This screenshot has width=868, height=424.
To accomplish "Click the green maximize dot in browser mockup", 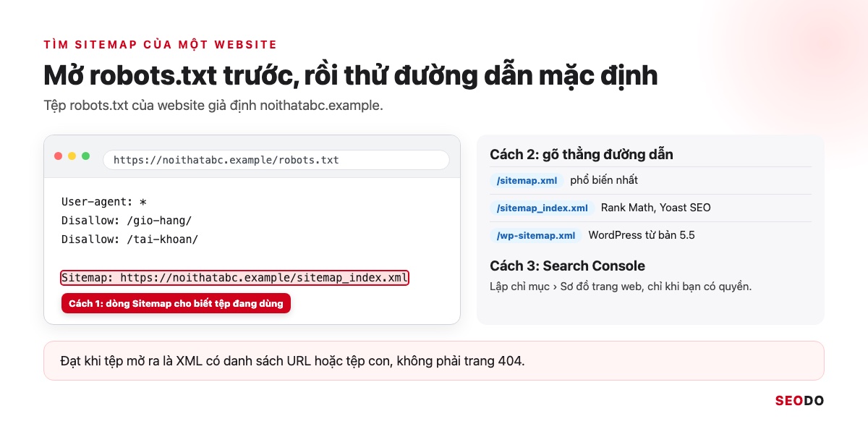I will tap(86, 156).
